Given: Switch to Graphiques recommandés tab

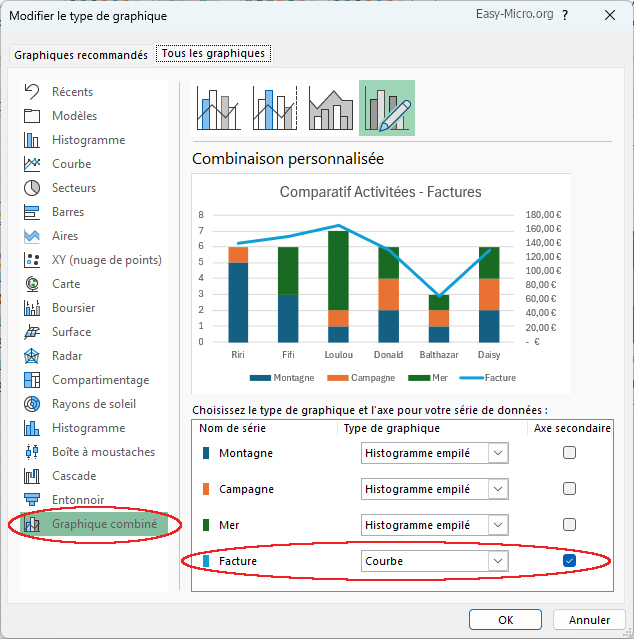Looking at the screenshot, I should (x=81, y=55).
